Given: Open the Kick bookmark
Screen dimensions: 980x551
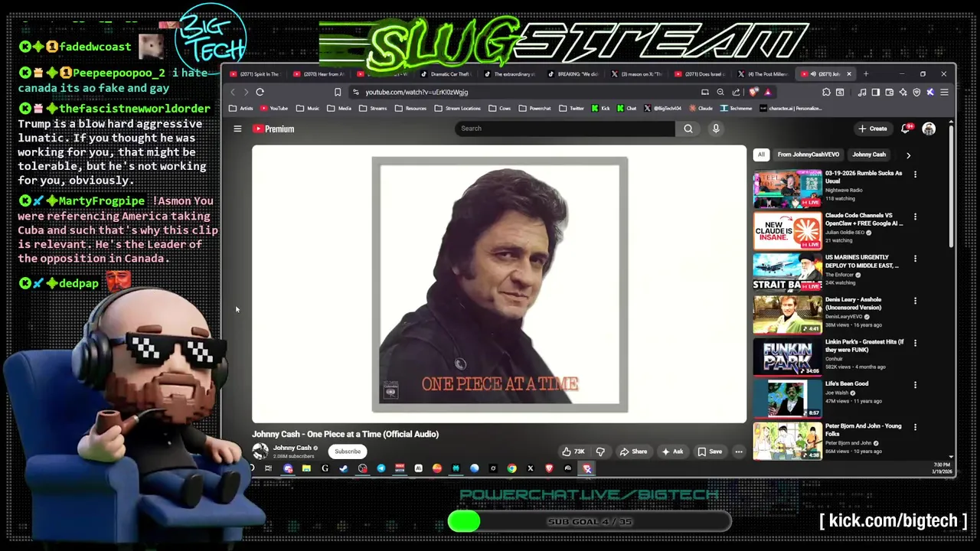Looking at the screenshot, I should (x=601, y=109).
